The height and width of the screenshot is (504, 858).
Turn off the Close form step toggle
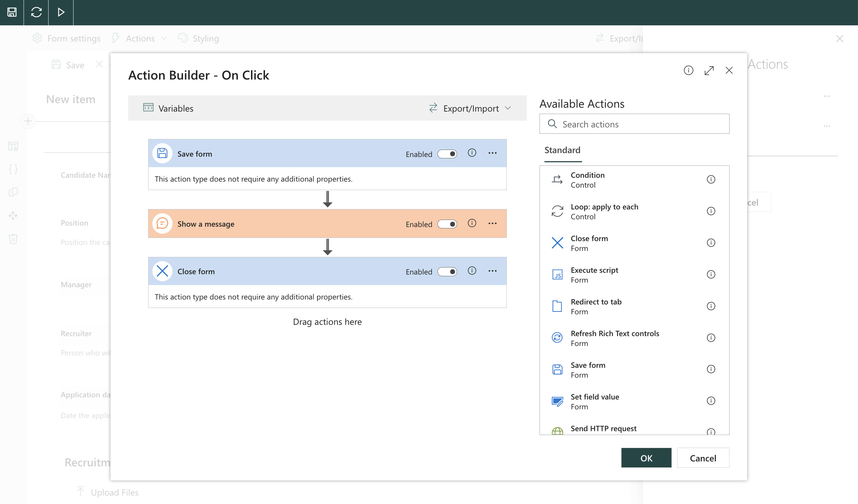coord(447,271)
